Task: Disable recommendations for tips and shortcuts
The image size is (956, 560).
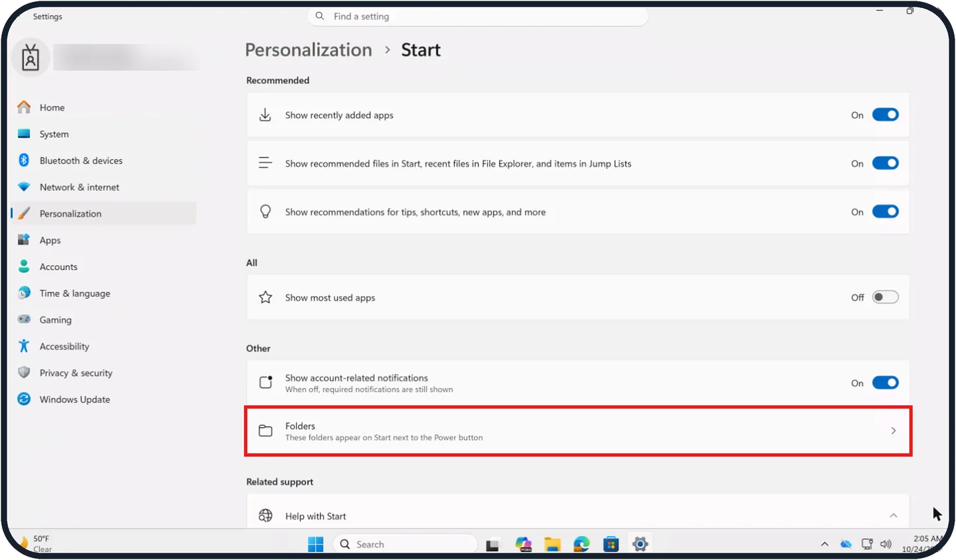Action: pyautogui.click(x=885, y=212)
